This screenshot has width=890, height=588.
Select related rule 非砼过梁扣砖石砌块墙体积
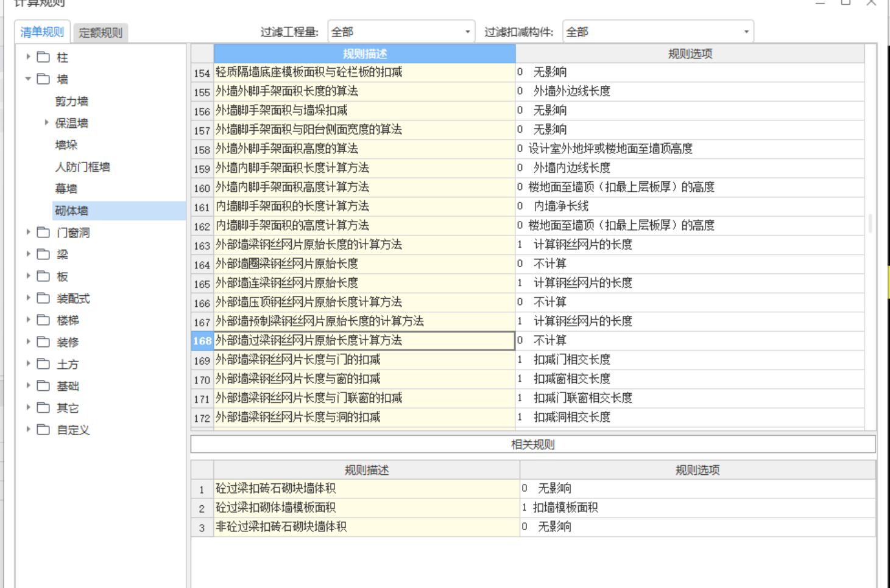[x=367, y=527]
